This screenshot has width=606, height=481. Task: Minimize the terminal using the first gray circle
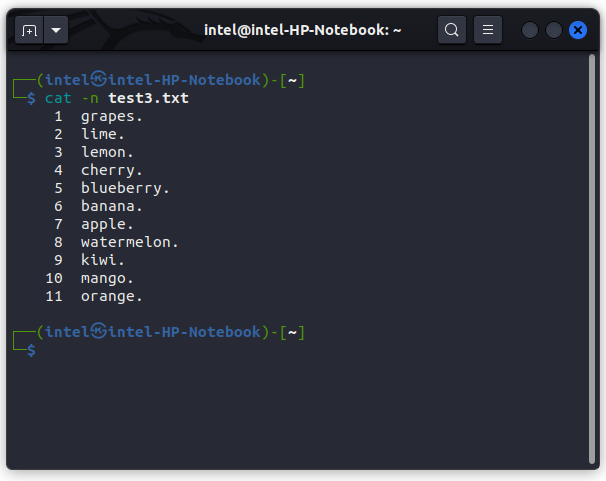529,30
